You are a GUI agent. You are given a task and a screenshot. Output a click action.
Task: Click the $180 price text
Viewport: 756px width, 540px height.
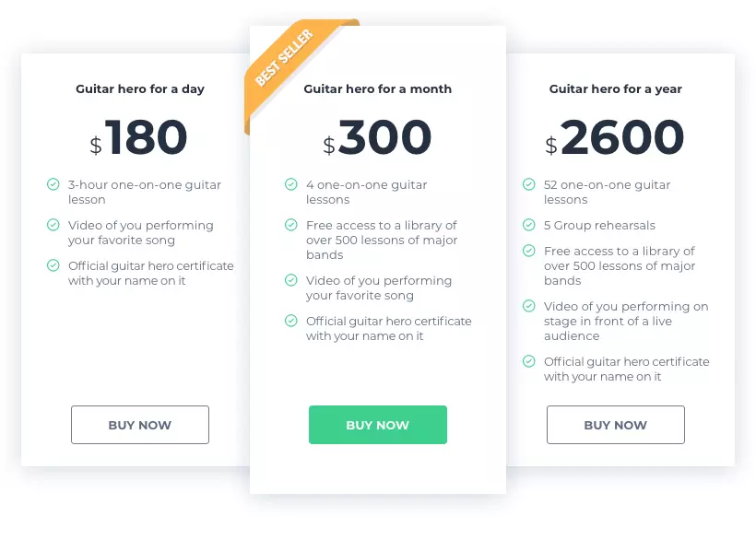[138, 137]
